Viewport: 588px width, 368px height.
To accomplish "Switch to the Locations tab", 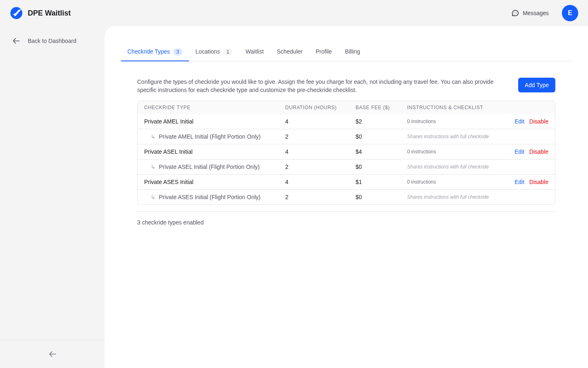I will (207, 52).
